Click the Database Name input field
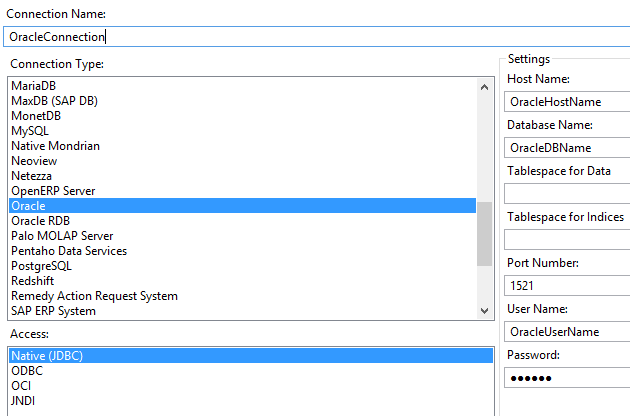630x416 pixels. point(567,148)
